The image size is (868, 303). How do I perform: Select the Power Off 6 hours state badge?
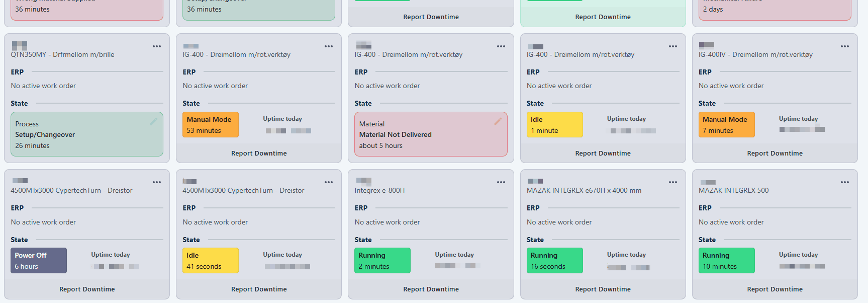39,261
